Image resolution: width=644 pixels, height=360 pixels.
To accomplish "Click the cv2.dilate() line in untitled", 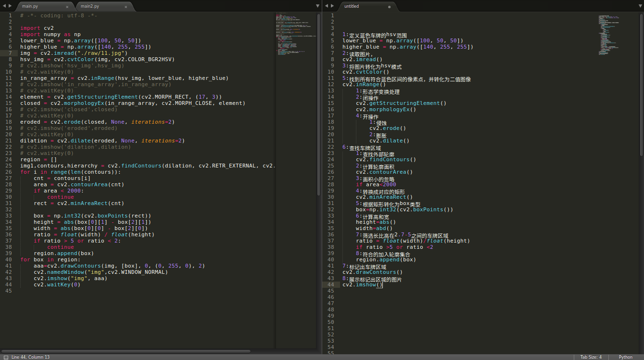I will click(390, 141).
